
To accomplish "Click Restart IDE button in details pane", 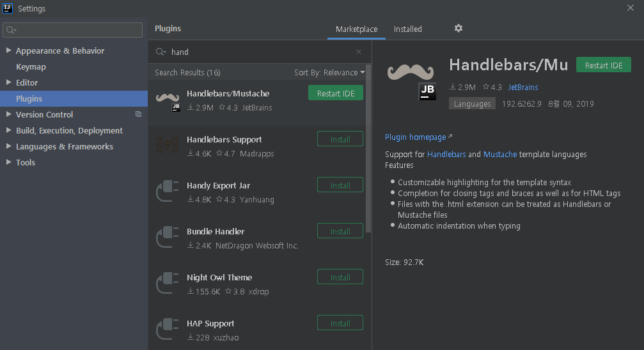I will tap(603, 65).
